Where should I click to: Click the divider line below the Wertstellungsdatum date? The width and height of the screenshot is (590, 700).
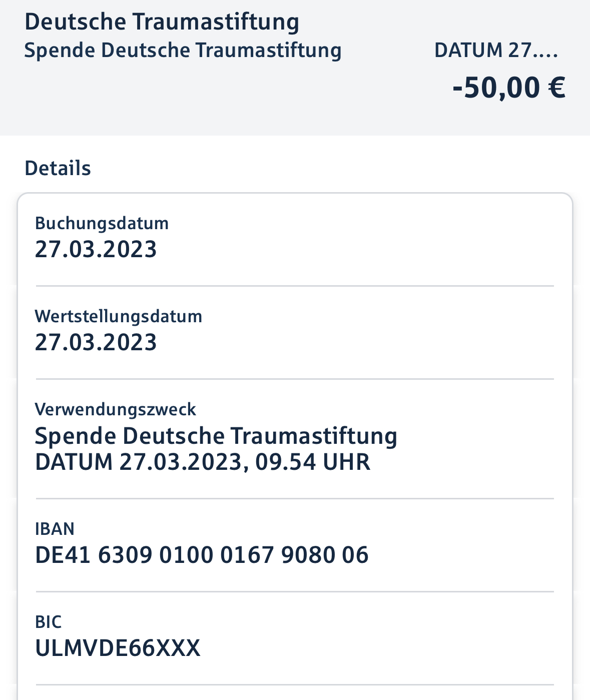pyautogui.click(x=295, y=379)
